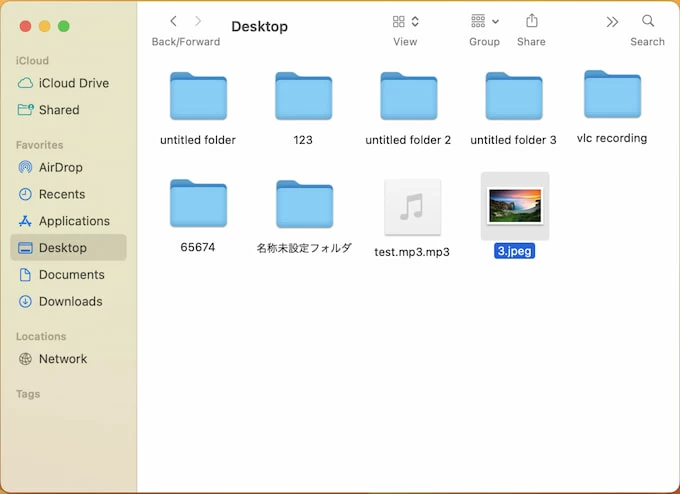Open iCloud Drive in sidebar
This screenshot has width=680, height=494.
coord(73,83)
